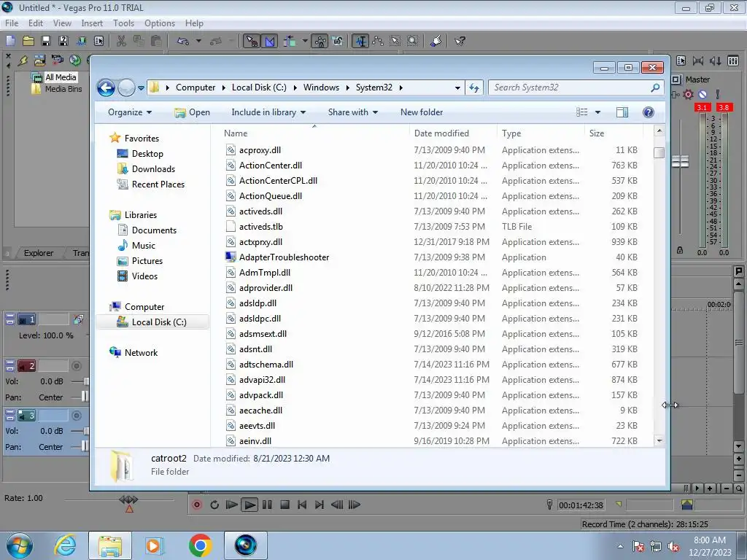
Task: Select the Normal Edit tool in Vegas
Action: [x=360, y=41]
